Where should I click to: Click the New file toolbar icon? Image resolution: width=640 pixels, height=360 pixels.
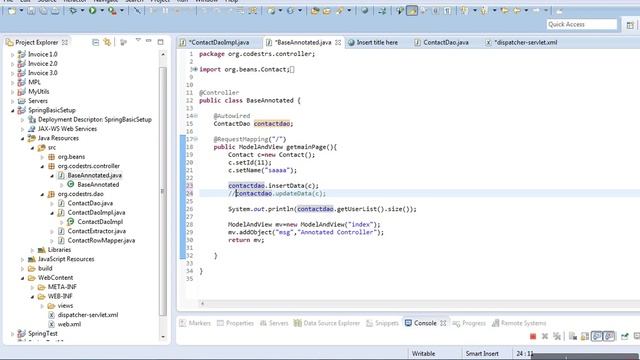12,11
